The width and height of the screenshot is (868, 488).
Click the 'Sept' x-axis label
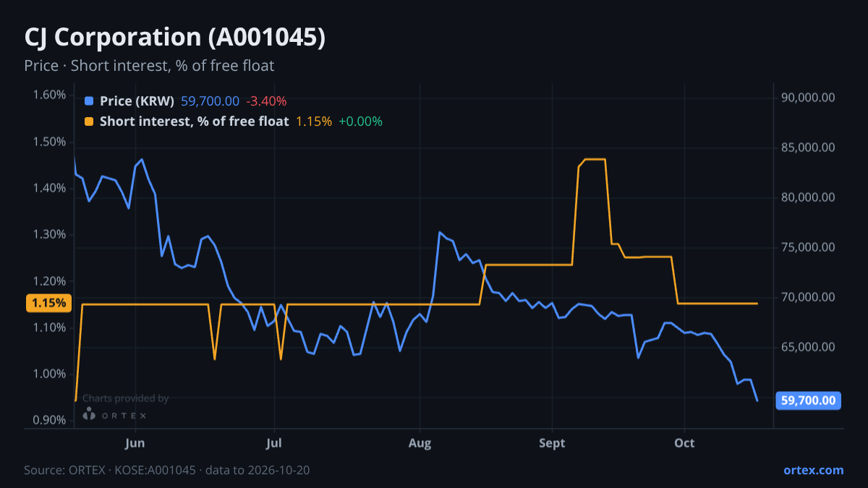(552, 443)
